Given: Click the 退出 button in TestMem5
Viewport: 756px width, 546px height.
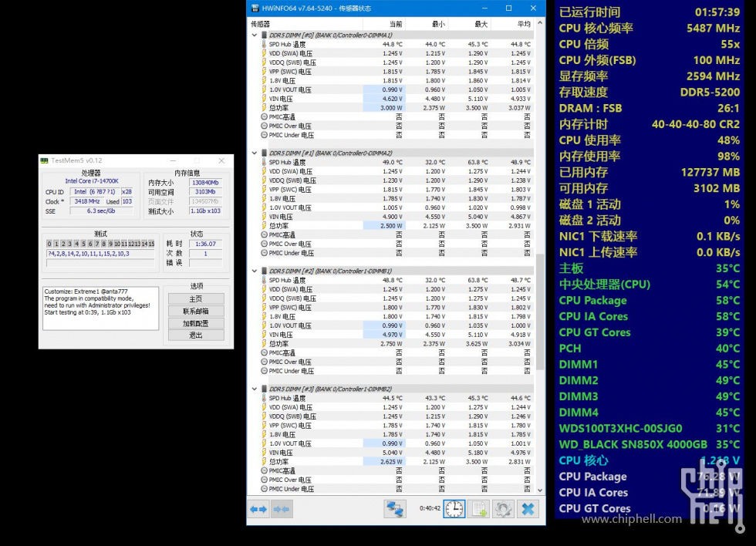Looking at the screenshot, I should click(x=196, y=335).
